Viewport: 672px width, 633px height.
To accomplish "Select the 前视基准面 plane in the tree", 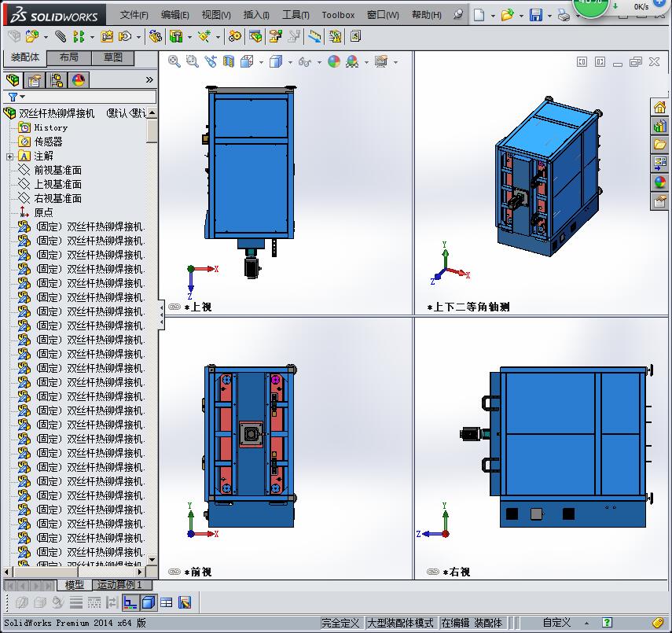I will [x=58, y=171].
